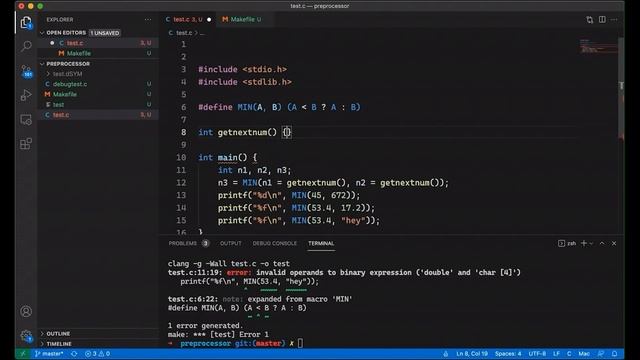The height and width of the screenshot is (360, 640).
Task: Close the terminal panel
Action: tap(614, 243)
